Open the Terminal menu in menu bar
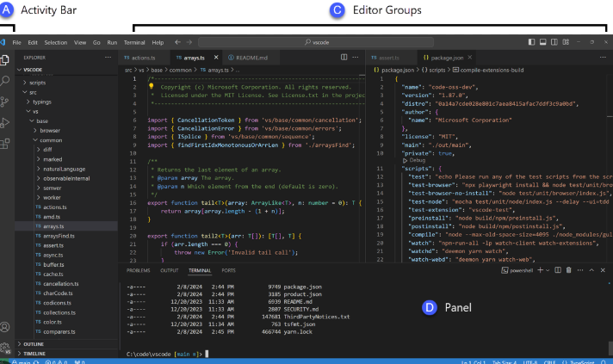This screenshot has width=613, height=364. [134, 41]
